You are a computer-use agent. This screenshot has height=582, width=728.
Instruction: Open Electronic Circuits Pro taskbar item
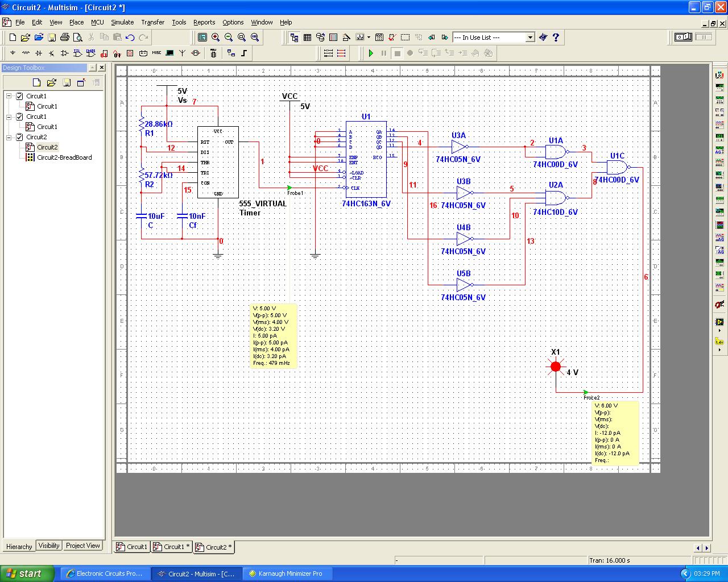tap(105, 573)
